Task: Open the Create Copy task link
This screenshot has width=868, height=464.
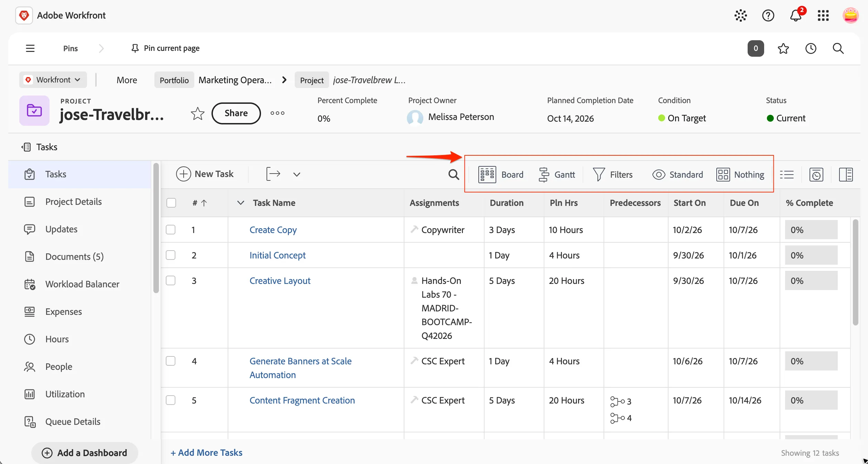Action: pyautogui.click(x=273, y=230)
